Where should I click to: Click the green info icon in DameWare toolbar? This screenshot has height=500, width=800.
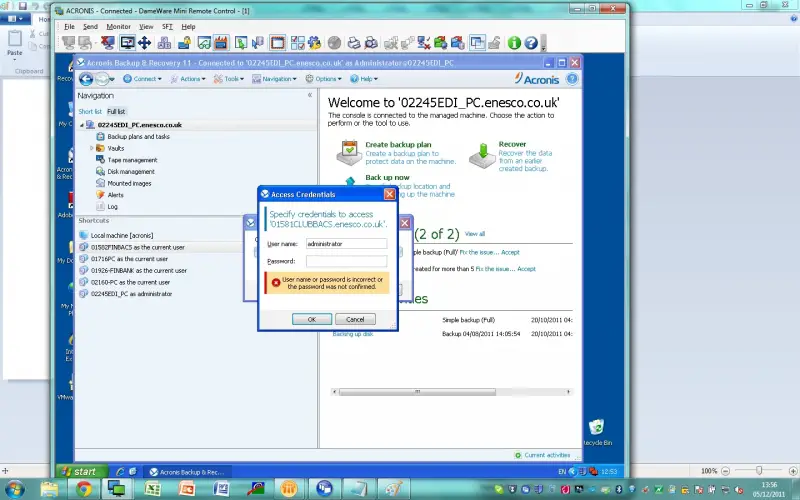(514, 43)
